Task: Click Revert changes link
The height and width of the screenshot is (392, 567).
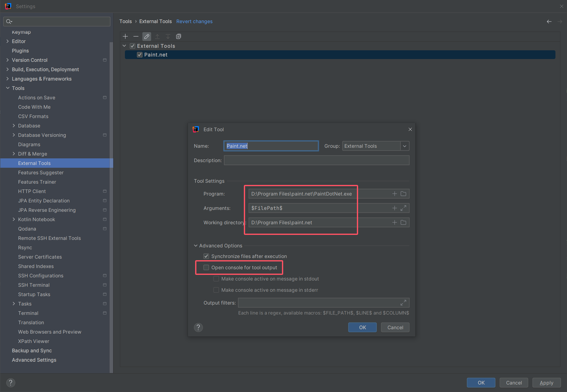Action: 194,22
